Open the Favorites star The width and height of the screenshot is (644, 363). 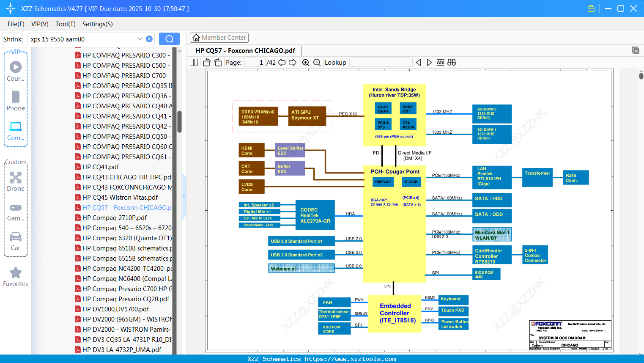pyautogui.click(x=16, y=277)
